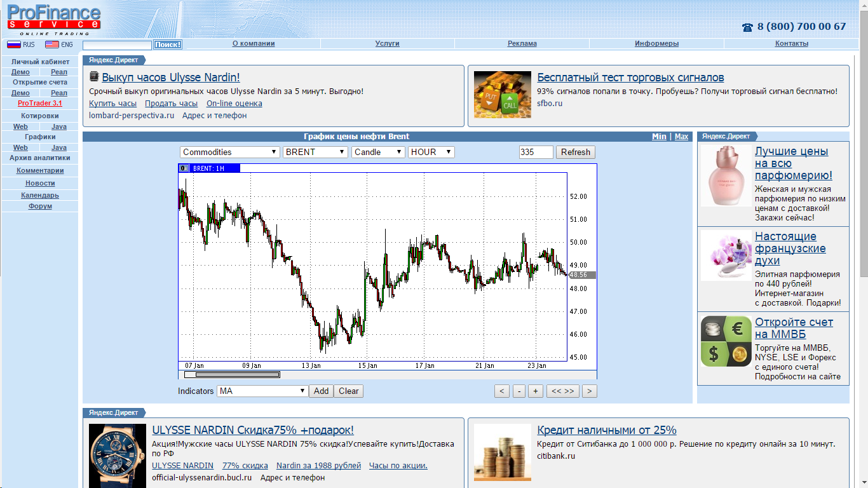Viewport: 868px width, 488px height.
Task: Open Реал under Открытие счета
Action: click(x=59, y=93)
